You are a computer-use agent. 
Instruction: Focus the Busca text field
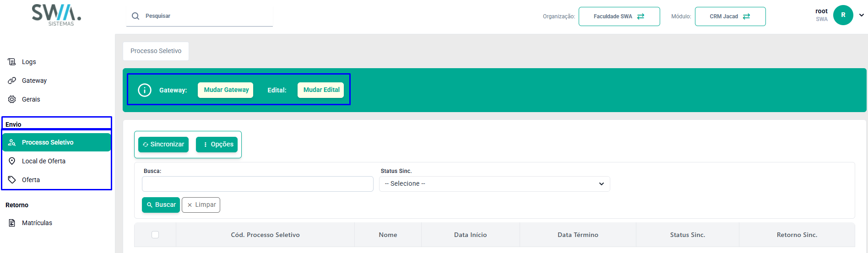tap(258, 184)
